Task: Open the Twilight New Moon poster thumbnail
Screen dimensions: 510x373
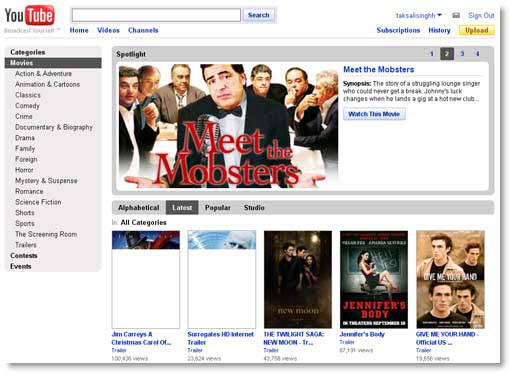Action: [x=298, y=279]
